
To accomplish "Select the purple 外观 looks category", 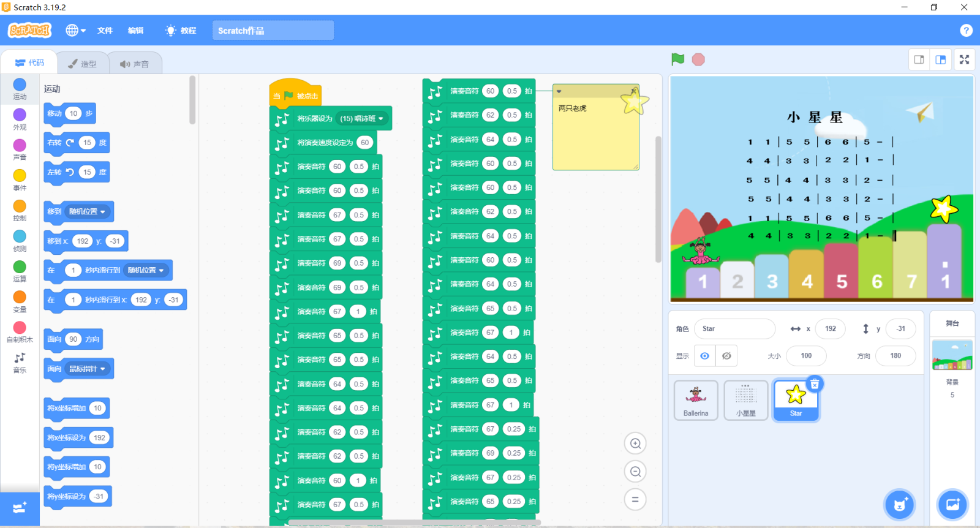I will (20, 119).
